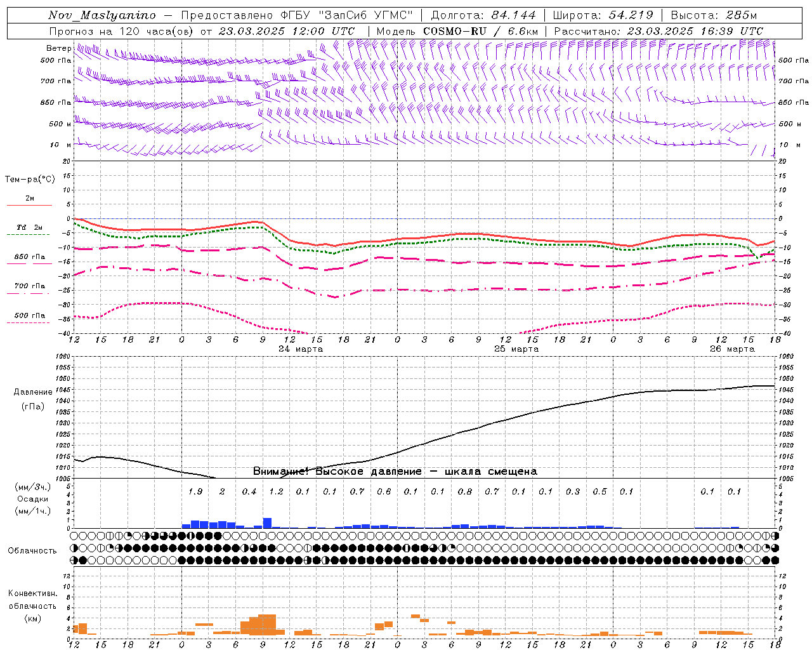812x650 pixels.
Task: Click the "Тем-ра(°C)" axis label
Action: (x=30, y=179)
